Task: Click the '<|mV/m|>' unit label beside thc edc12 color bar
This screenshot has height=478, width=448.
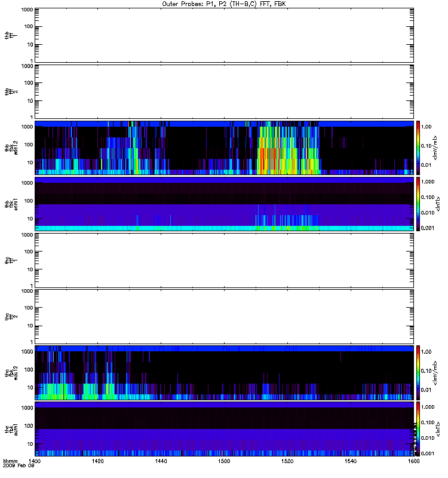Action: coord(435,373)
